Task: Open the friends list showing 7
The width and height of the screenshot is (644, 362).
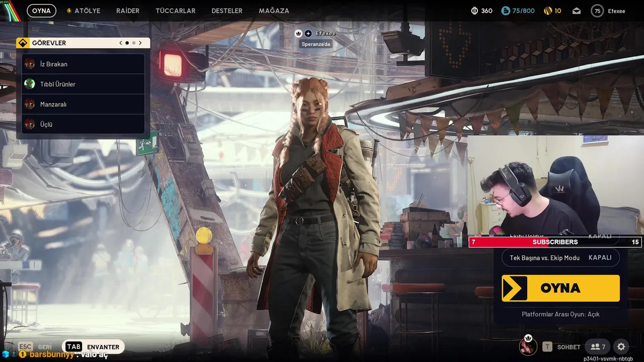Action: coord(598,347)
